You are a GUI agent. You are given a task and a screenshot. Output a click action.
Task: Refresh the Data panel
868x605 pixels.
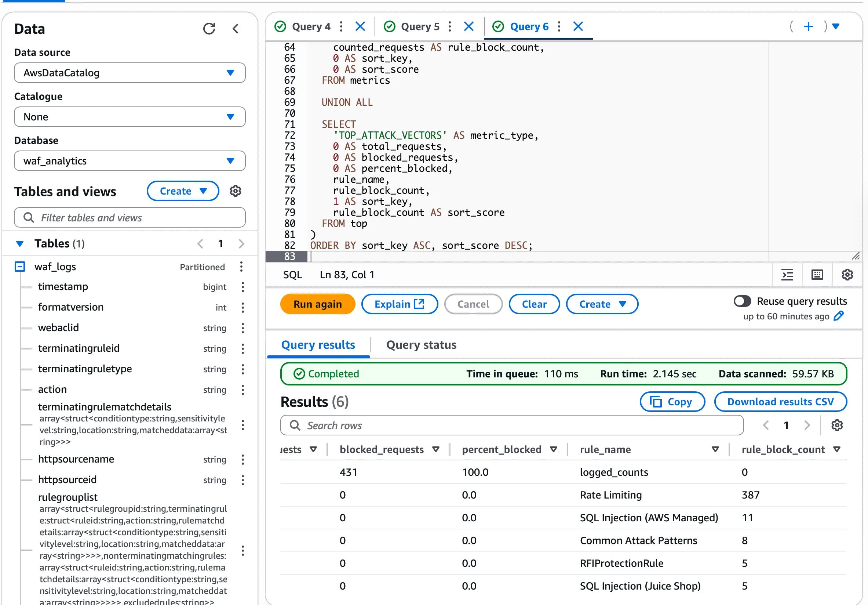209,29
